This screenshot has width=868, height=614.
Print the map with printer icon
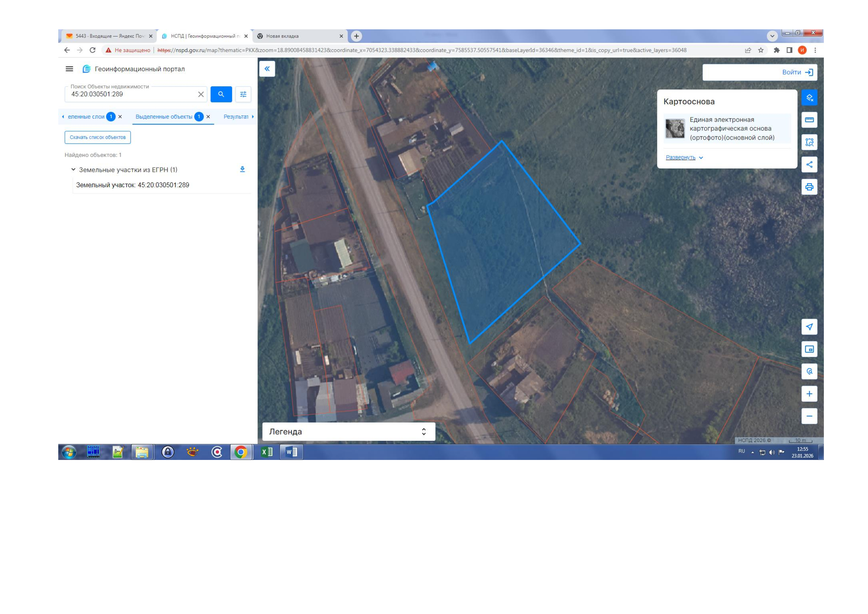(809, 187)
